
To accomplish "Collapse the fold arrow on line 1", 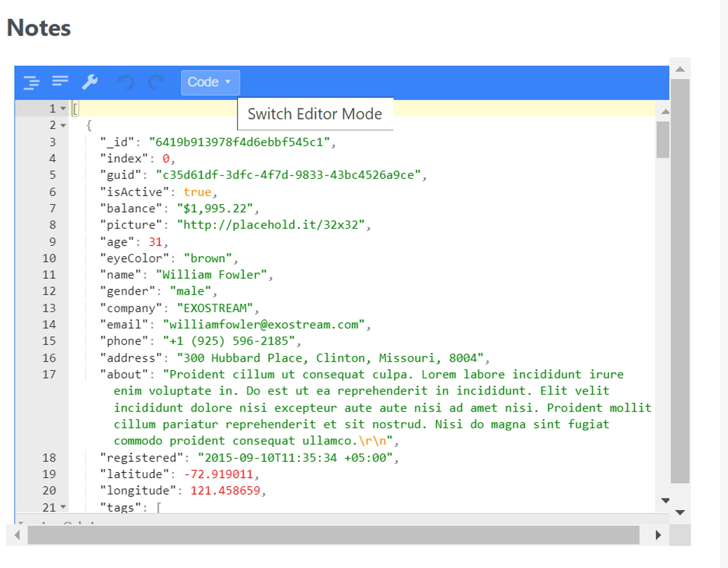I will click(x=63, y=109).
